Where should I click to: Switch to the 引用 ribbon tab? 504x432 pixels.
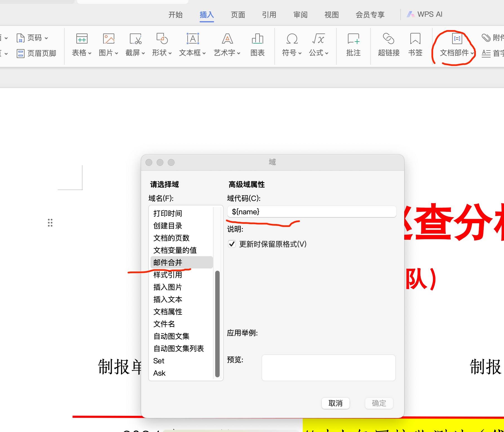click(x=269, y=15)
